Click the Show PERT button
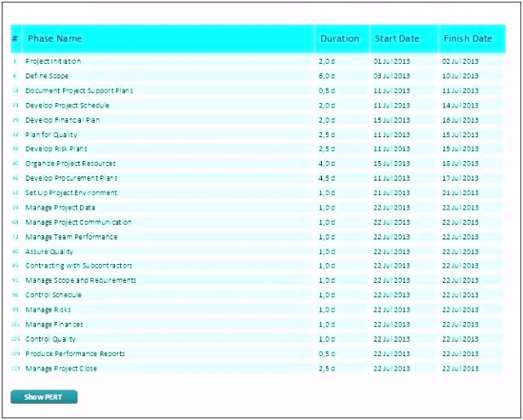 click(44, 397)
